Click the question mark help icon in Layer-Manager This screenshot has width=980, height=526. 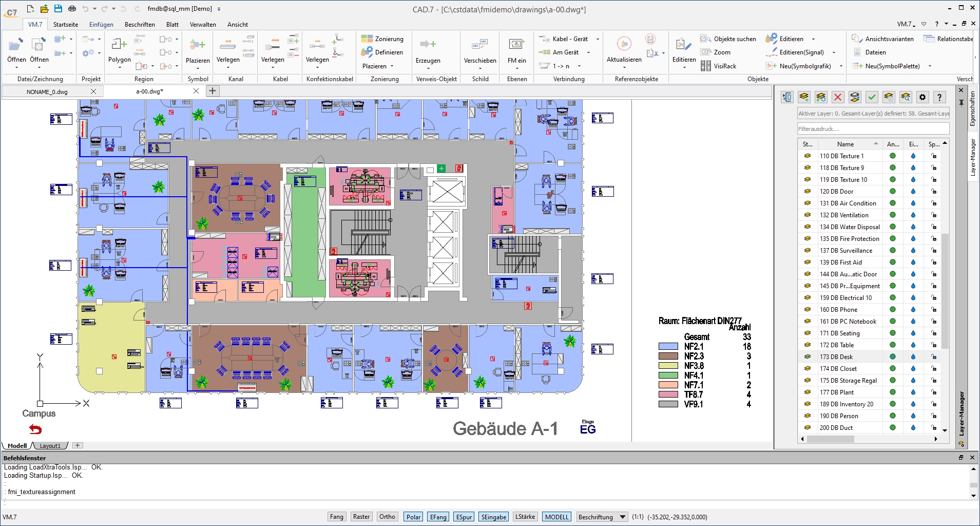click(939, 97)
